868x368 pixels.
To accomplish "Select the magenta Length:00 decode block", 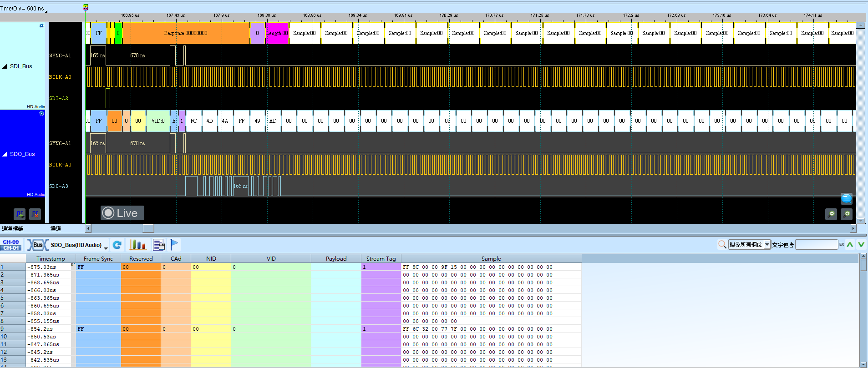I will tap(277, 33).
